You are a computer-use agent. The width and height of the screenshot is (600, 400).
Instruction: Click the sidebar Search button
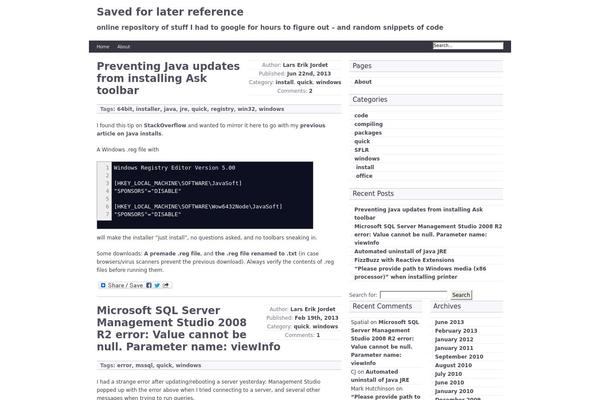tap(461, 295)
